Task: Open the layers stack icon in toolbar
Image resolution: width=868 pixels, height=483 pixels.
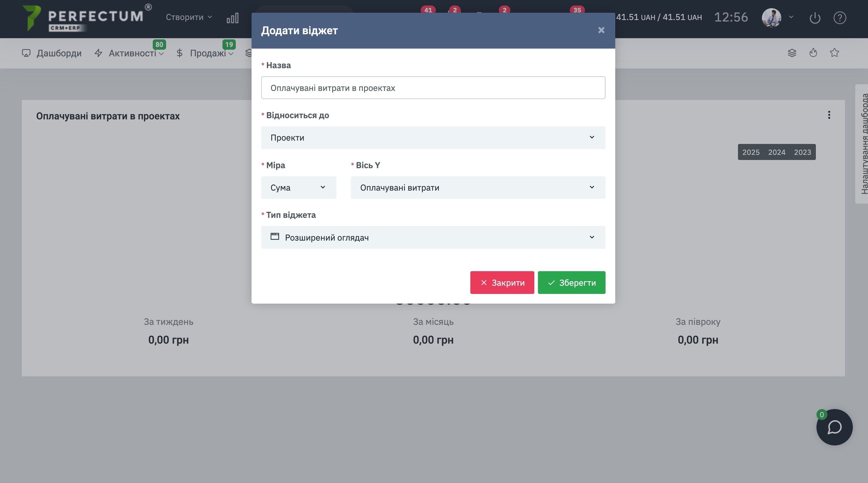Action: click(x=792, y=53)
